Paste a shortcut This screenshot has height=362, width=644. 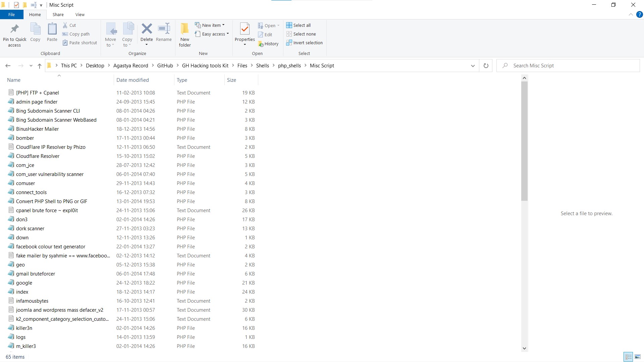click(x=79, y=43)
